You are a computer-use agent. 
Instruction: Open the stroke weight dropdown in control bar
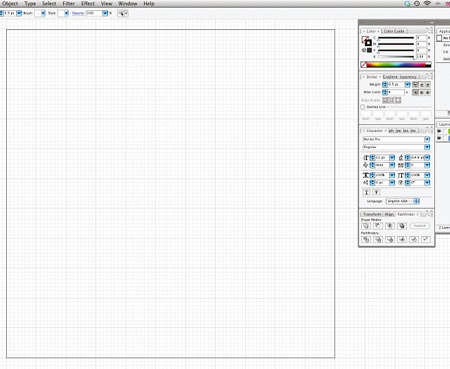pos(19,13)
